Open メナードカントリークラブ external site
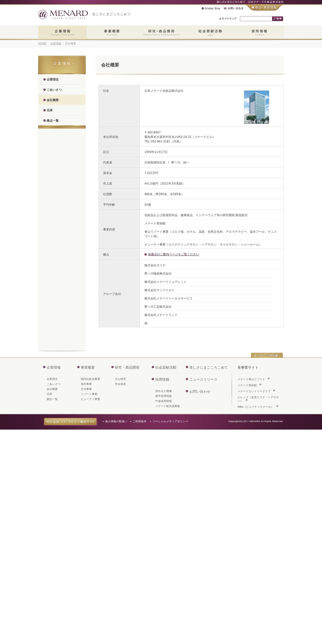Screen dimensions: 322x644 [x=254, y=391]
